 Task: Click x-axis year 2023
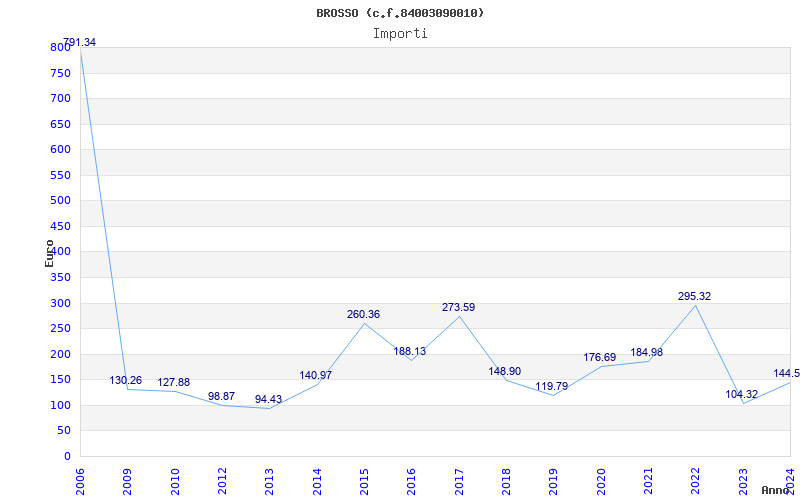[x=743, y=482]
